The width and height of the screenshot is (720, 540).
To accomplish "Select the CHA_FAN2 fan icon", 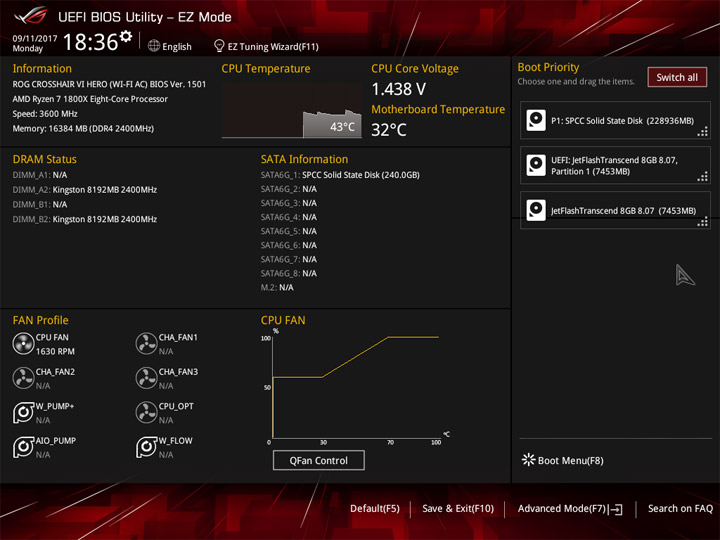I will point(23,378).
